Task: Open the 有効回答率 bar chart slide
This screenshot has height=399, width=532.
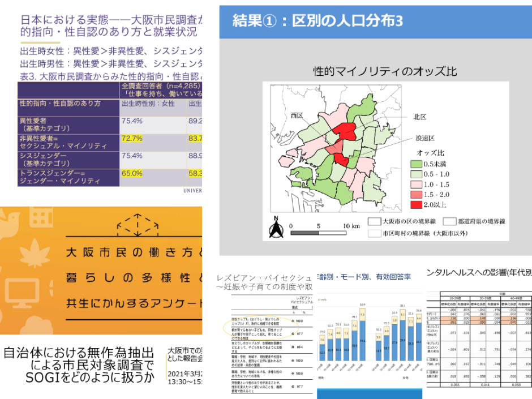Action: pyautogui.click(x=370, y=335)
